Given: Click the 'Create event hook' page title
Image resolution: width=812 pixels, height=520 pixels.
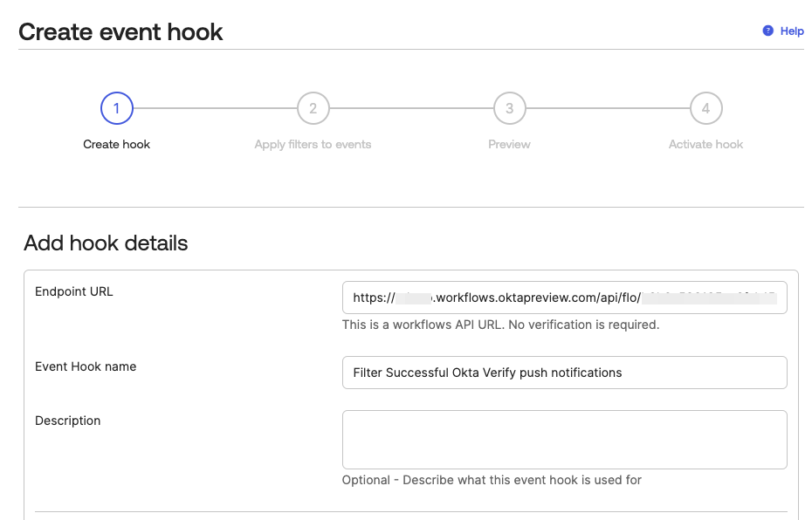Looking at the screenshot, I should [120, 32].
